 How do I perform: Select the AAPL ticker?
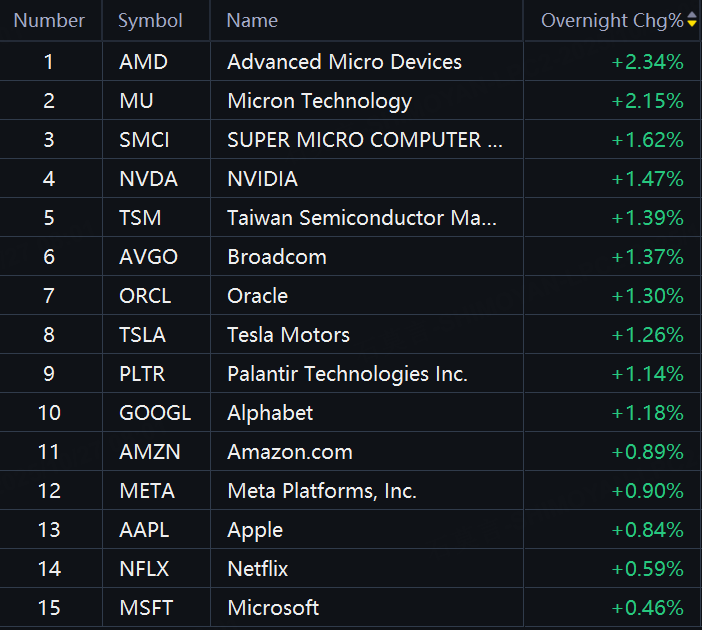[144, 530]
